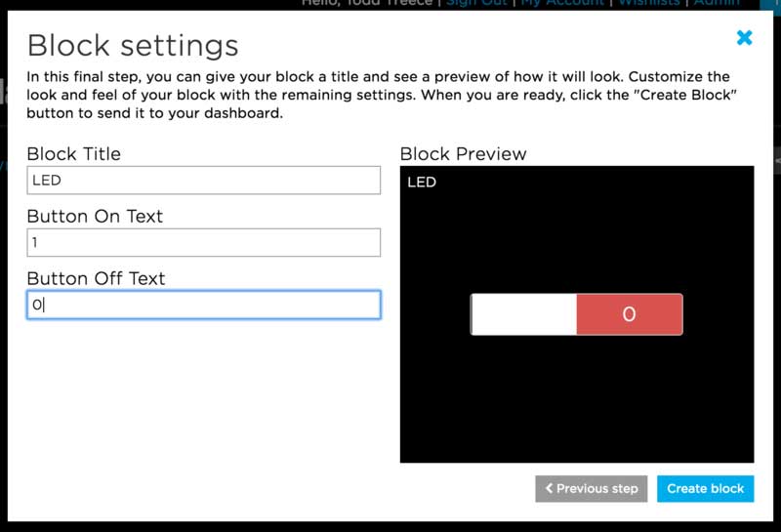The width and height of the screenshot is (781, 532).
Task: Click inside the Button Off Text field
Action: point(203,305)
